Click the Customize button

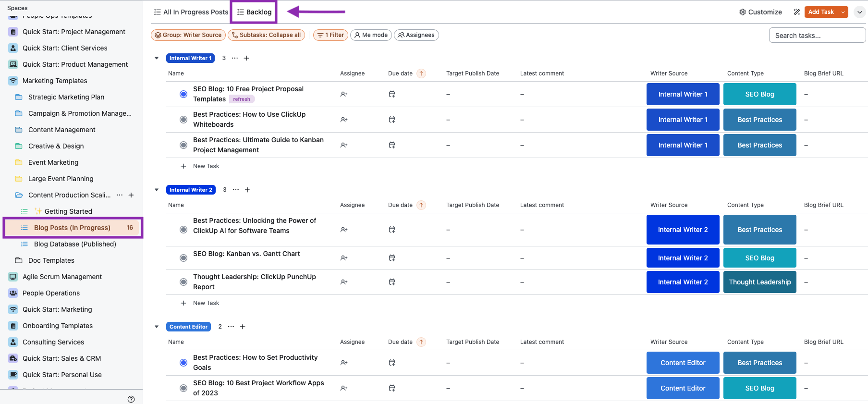tap(760, 12)
